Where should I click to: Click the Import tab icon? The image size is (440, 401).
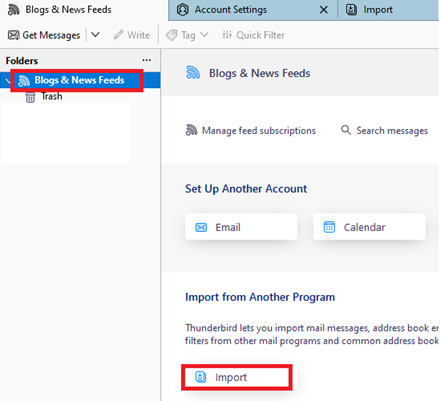pos(351,10)
